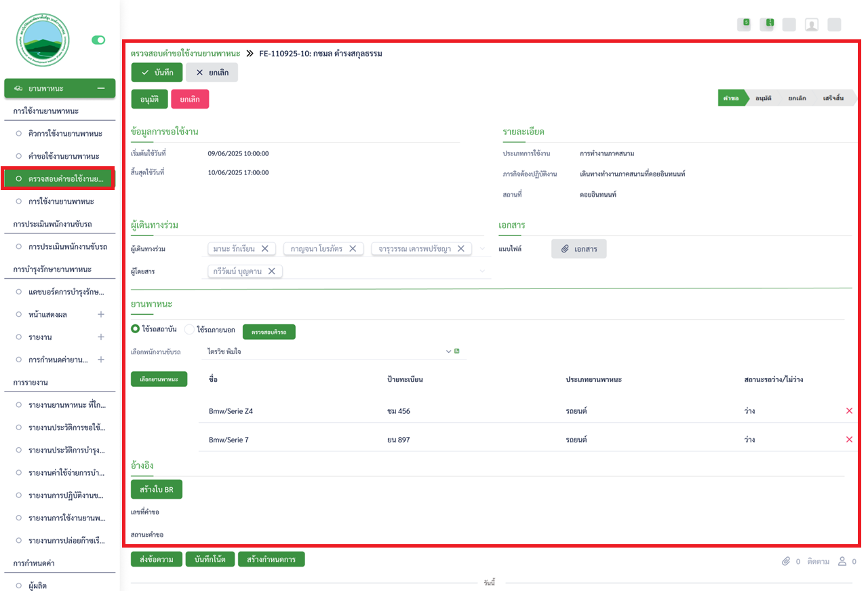Click the user profile avatar icon

pos(811,24)
